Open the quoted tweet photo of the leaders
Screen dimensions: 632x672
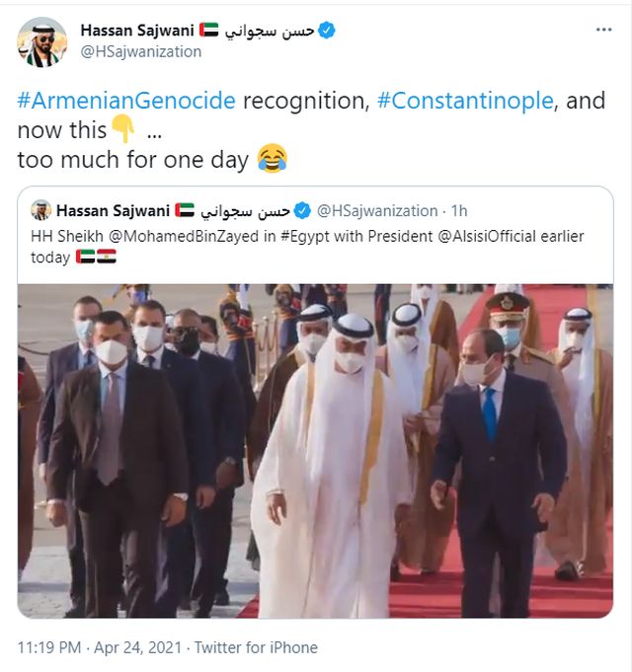pyautogui.click(x=315, y=451)
